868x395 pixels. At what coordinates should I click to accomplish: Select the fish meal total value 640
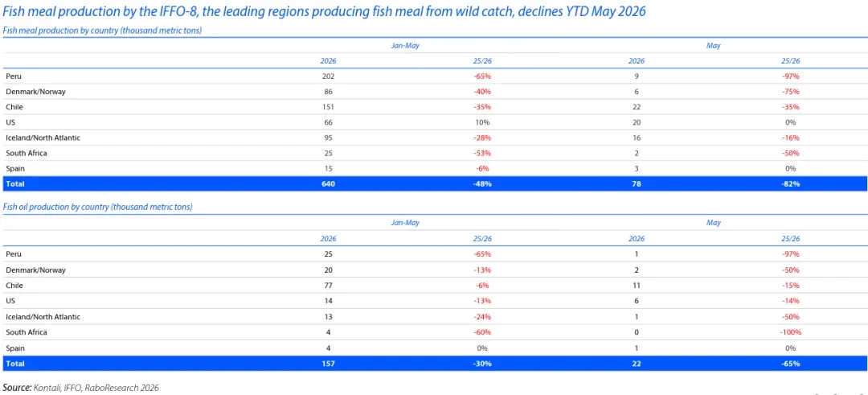tap(330, 184)
